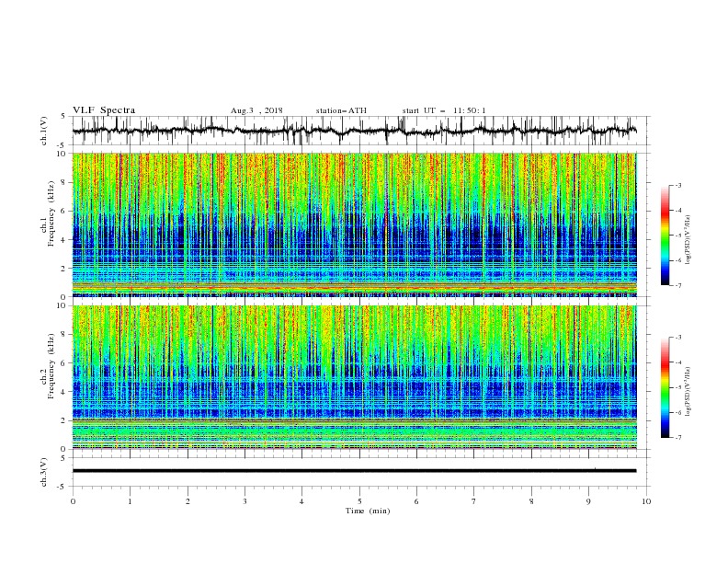Click the "-4" label on ch.1 colorbar

(x=678, y=211)
